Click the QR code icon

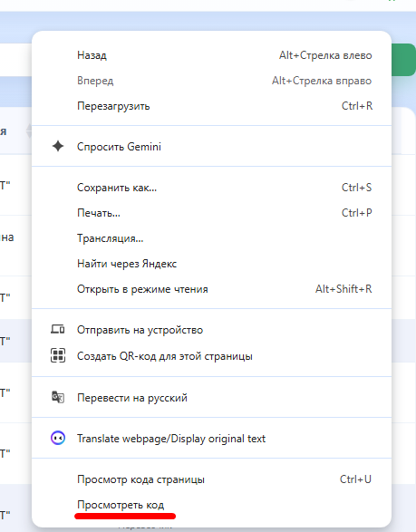(58, 355)
